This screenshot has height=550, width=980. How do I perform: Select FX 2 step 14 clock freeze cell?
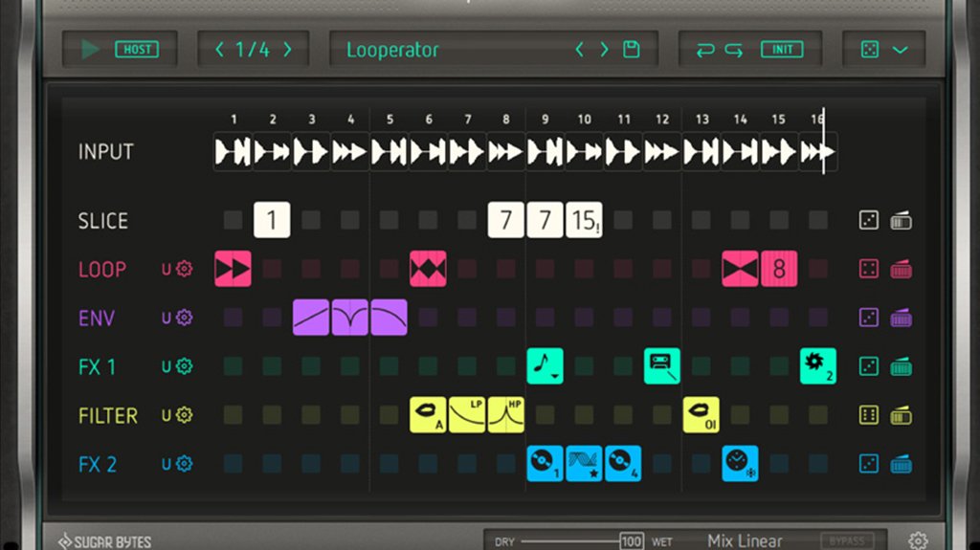point(740,464)
